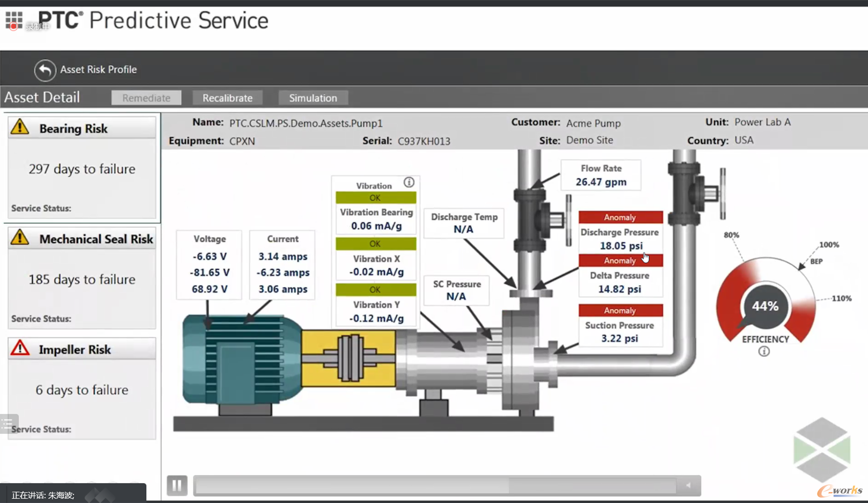Image resolution: width=868 pixels, height=503 pixels.
Task: Click Suction Pressure Anomaly badge
Action: (620, 310)
